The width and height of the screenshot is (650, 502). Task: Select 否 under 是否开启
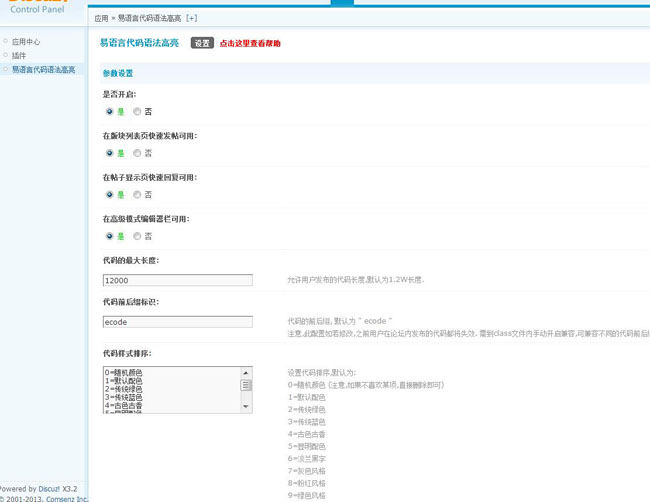137,112
